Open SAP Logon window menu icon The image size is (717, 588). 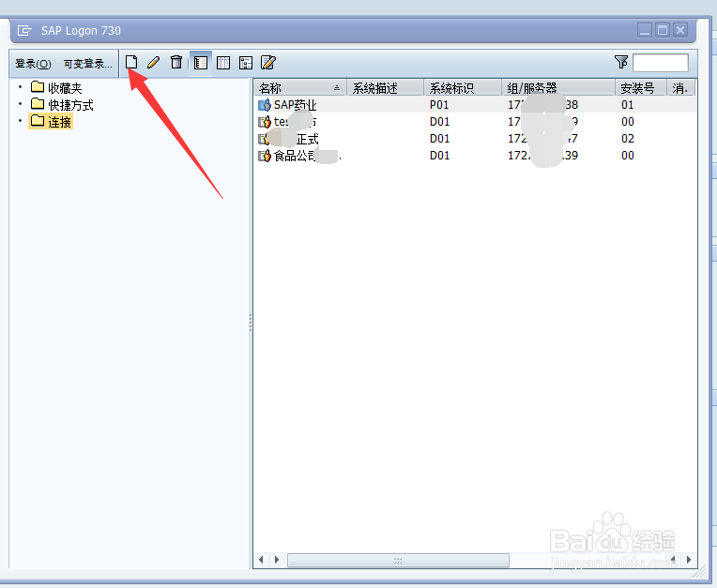[x=24, y=31]
